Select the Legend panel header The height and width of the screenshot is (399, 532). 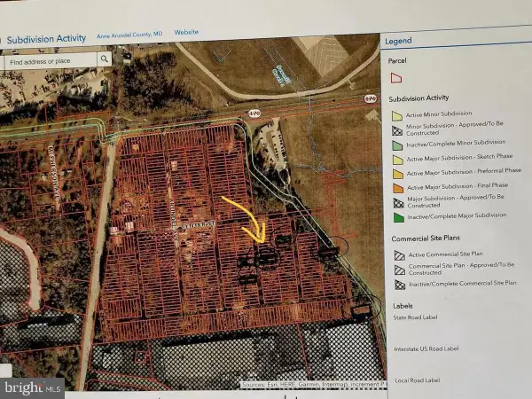pyautogui.click(x=398, y=41)
